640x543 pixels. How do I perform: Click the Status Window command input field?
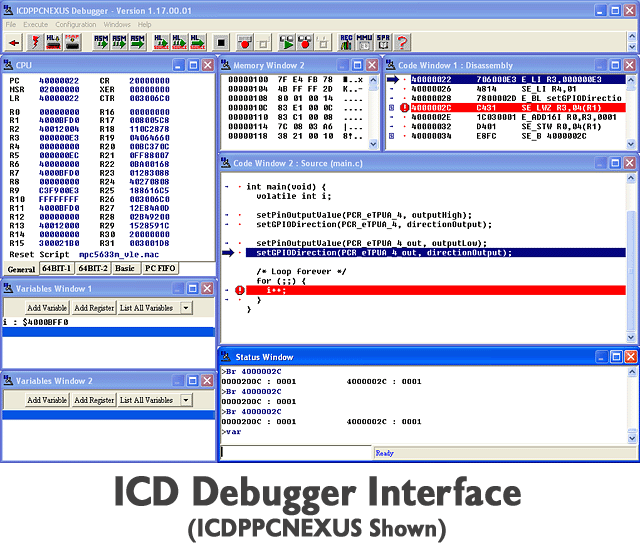coord(296,452)
